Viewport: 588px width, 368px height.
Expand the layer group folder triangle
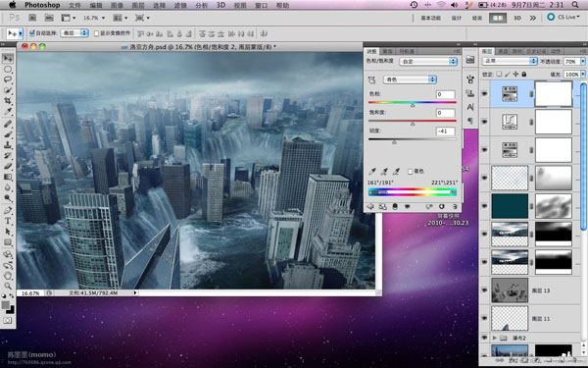pyautogui.click(x=494, y=338)
